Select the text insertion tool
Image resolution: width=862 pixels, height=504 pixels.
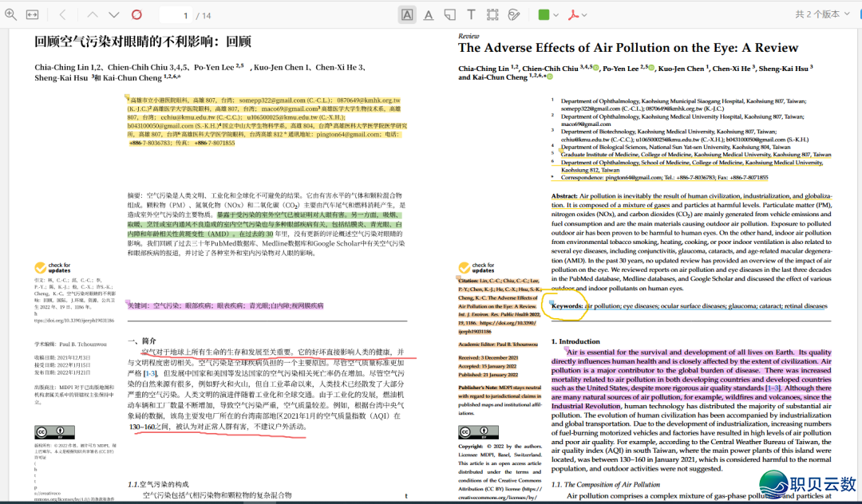471,14
